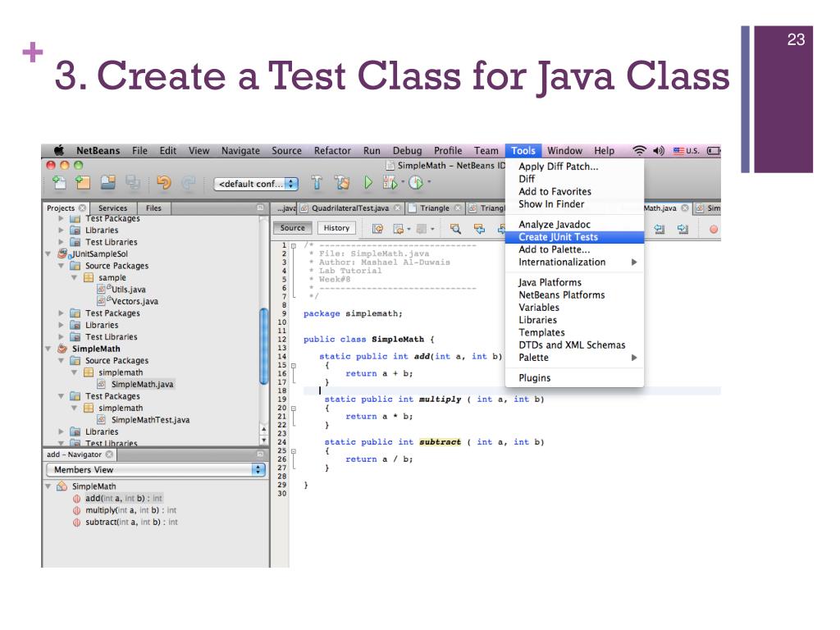Click the Shift Line Right icon in editor toolbar

[x=682, y=230]
